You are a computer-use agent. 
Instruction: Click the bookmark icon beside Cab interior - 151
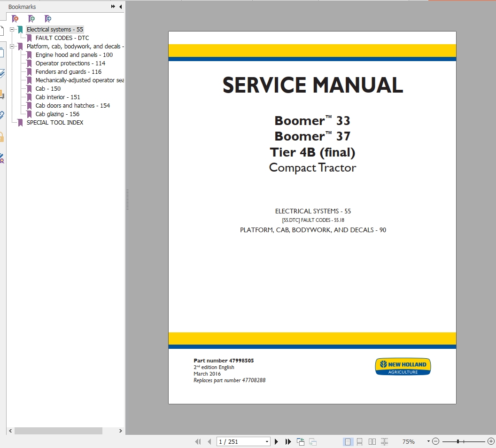tap(29, 97)
